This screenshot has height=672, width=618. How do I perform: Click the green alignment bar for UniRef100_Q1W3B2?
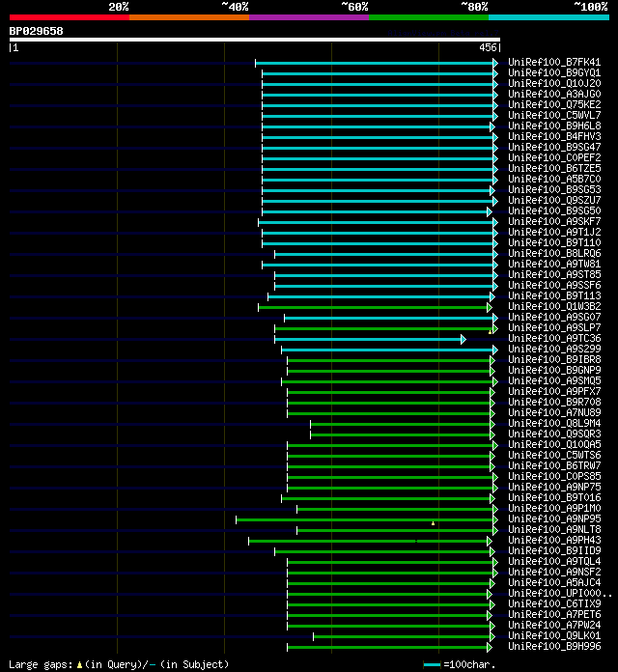[373, 307]
